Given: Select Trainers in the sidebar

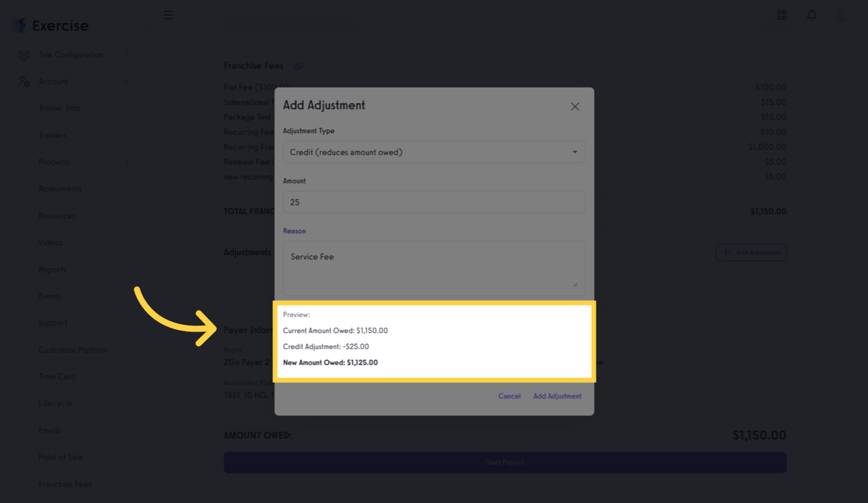Looking at the screenshot, I should tap(53, 135).
